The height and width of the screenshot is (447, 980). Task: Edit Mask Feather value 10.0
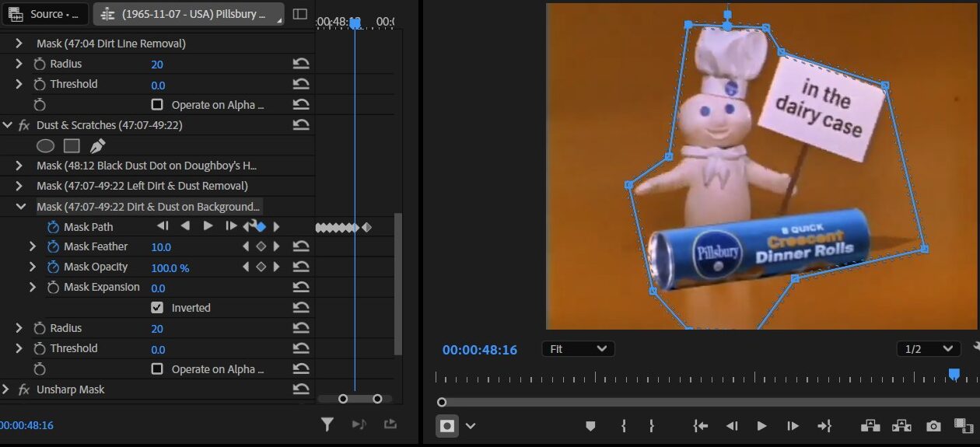tap(161, 247)
